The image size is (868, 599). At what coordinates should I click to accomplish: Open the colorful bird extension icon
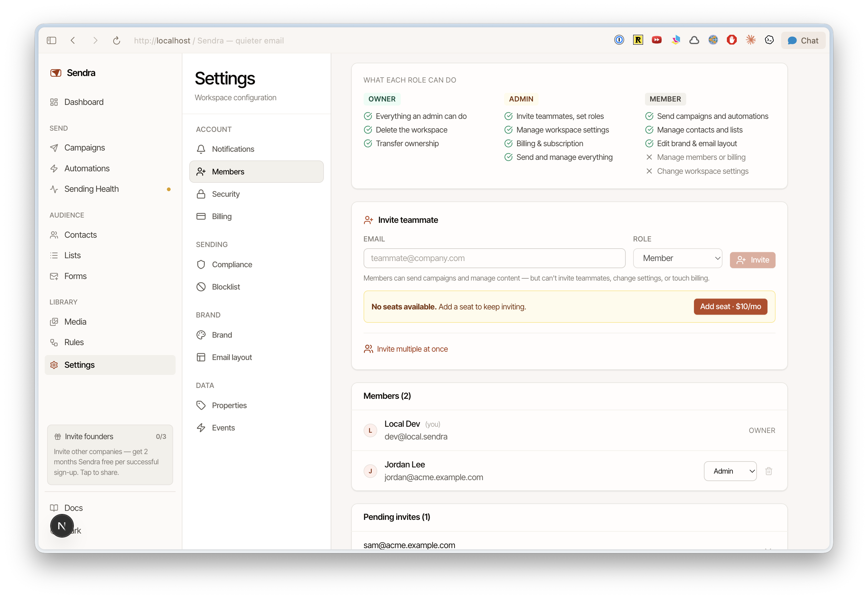click(x=676, y=40)
